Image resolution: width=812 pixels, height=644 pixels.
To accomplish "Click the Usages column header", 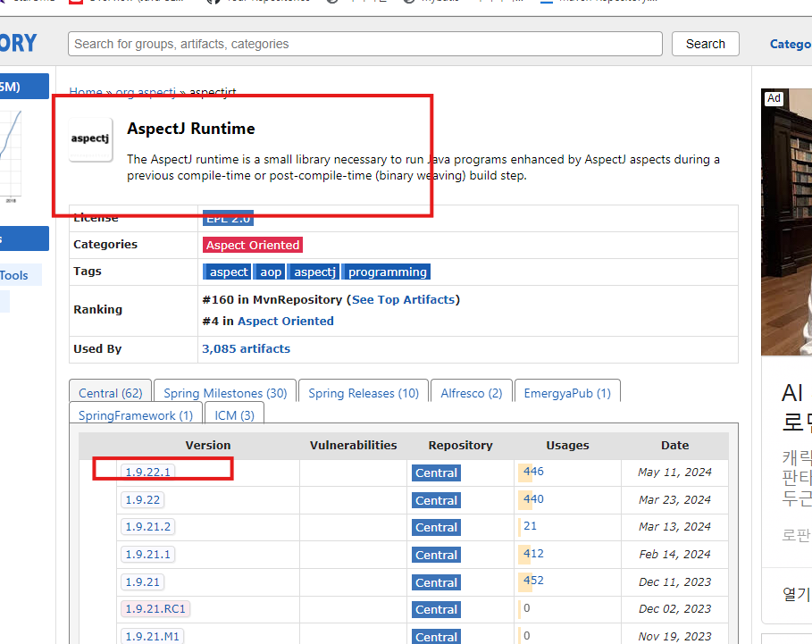I will [567, 445].
